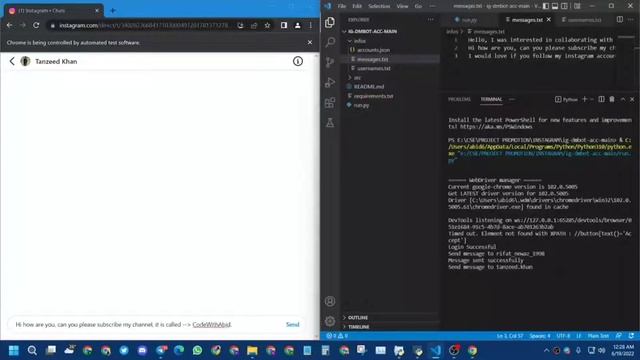The height and width of the screenshot is (360, 640).
Task: Toggle panel layout icon in title bar
Action: click(x=555, y=6)
